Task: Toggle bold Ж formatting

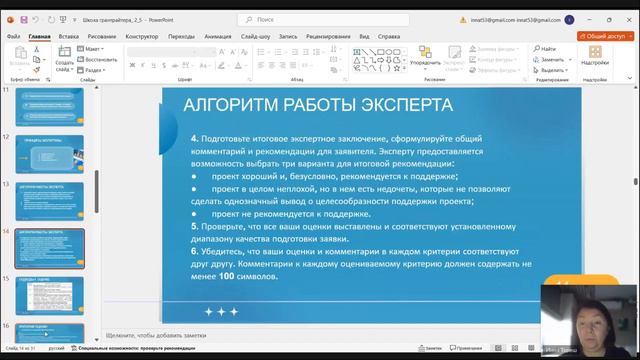Action: [x=132, y=65]
